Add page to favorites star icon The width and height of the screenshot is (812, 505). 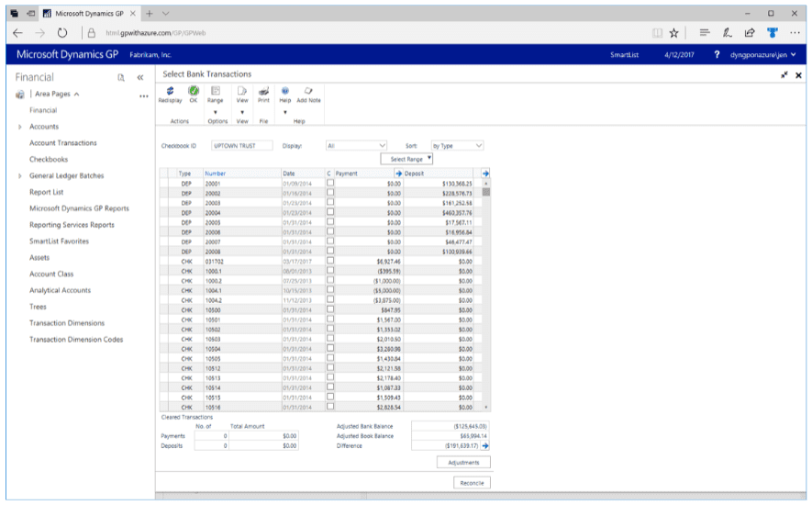673,33
